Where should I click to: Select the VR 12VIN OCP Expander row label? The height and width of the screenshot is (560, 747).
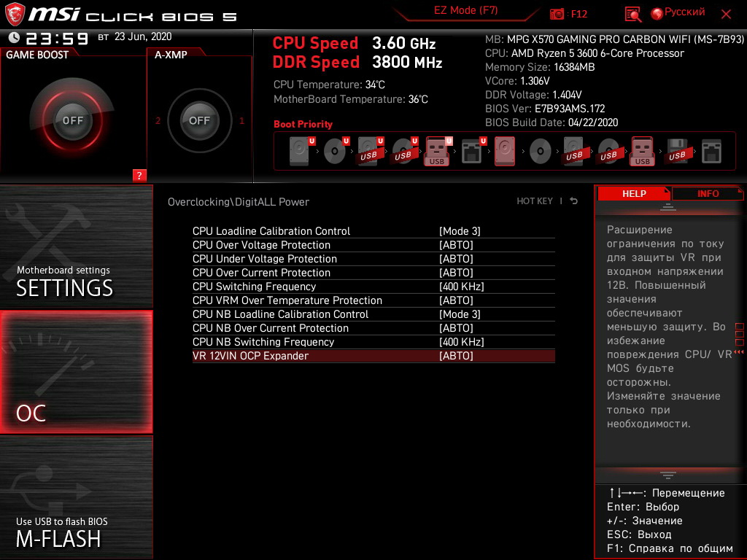pyautogui.click(x=250, y=355)
